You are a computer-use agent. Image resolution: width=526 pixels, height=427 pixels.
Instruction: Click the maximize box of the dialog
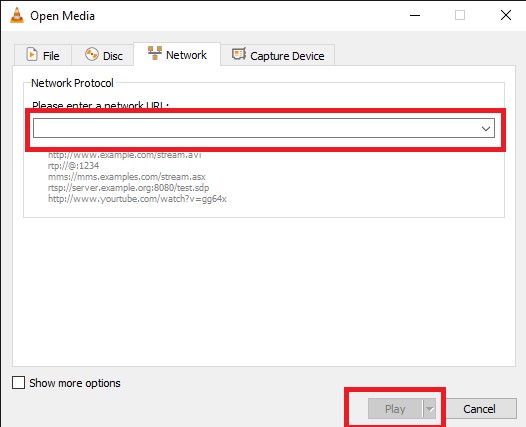460,15
